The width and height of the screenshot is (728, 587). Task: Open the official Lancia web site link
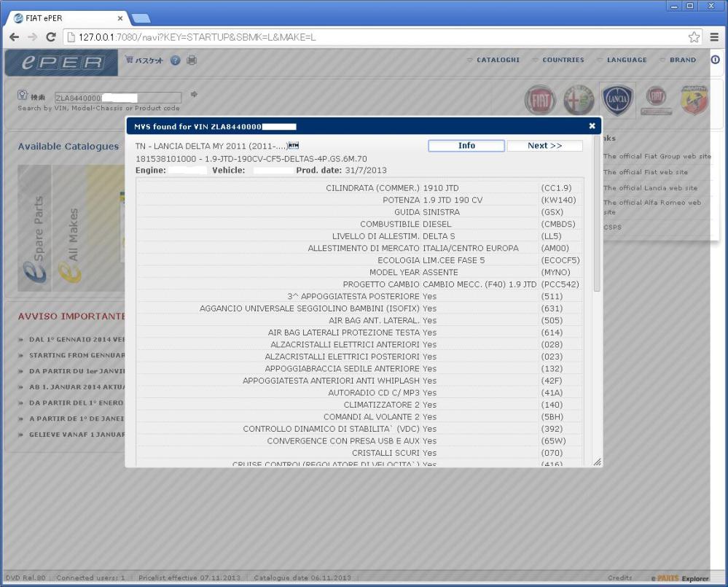click(650, 188)
